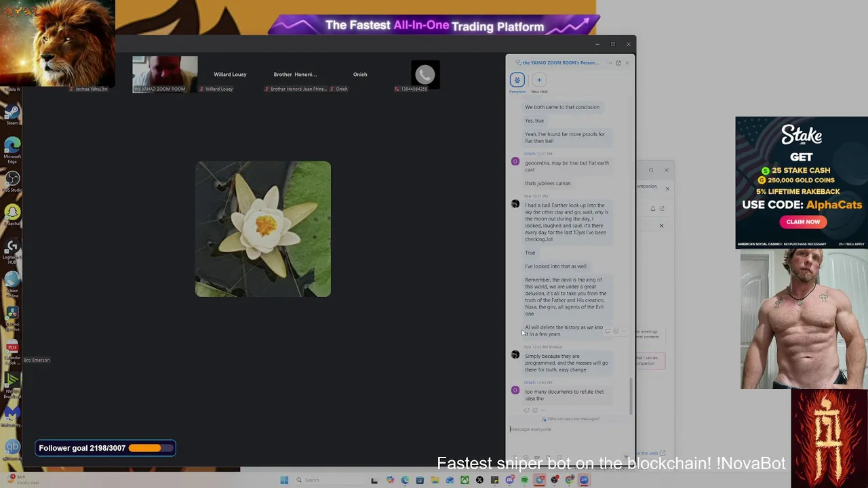Select the YAHAD ZOOM ROOM video thumbnail
Viewport: 868px width, 488px height.
165,74
